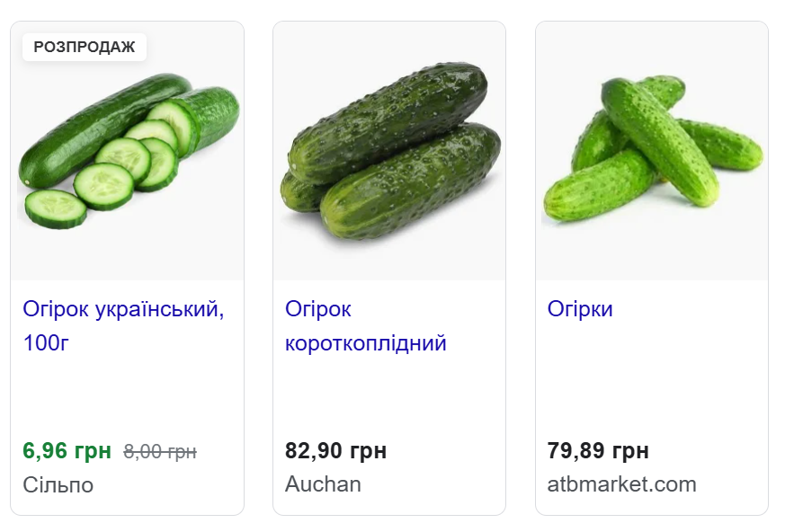Select the Auchan store name
This screenshot has height=532, width=785.
coord(323,485)
